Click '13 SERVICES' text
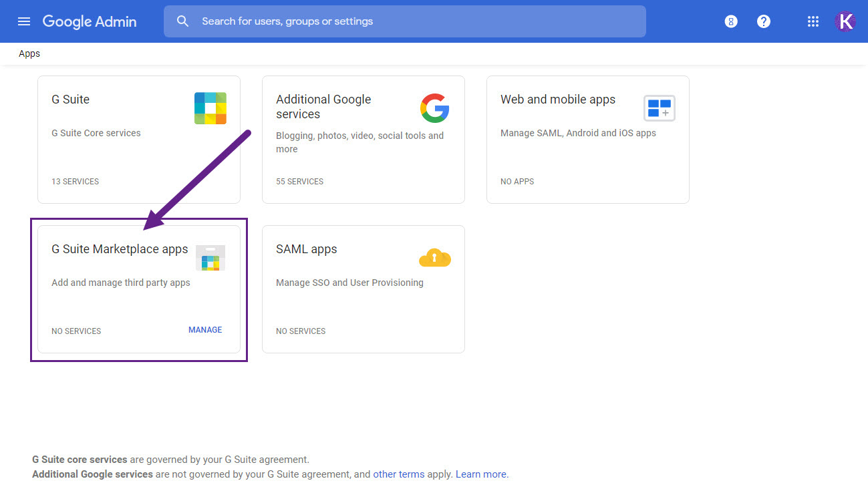 click(75, 182)
